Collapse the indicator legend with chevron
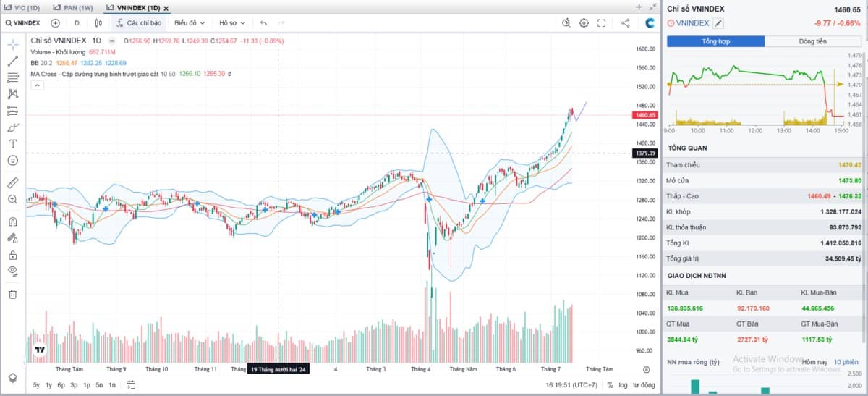This screenshot has width=868, height=396. pos(36,85)
